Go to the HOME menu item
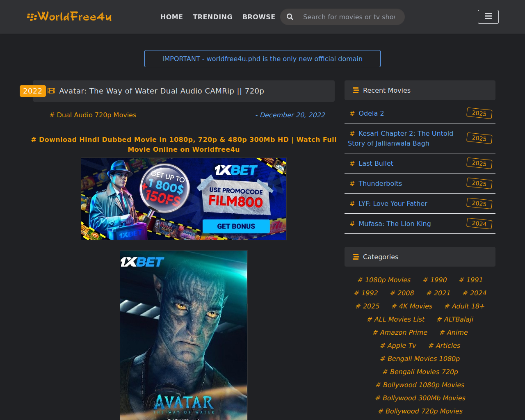This screenshot has width=525, height=420. 171,17
